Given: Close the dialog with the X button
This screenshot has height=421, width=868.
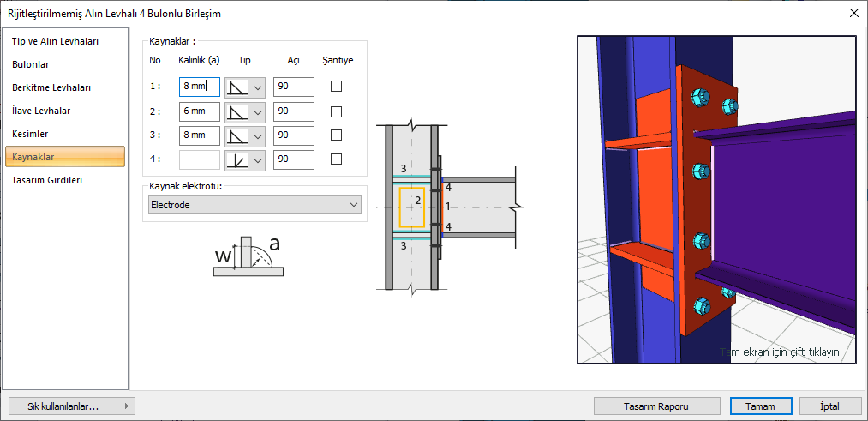Looking at the screenshot, I should coord(853,13).
